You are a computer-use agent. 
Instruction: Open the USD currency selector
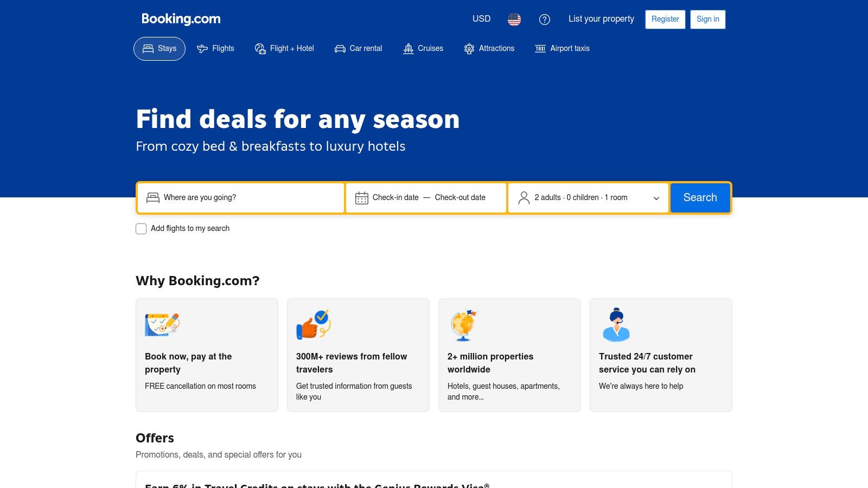point(481,19)
